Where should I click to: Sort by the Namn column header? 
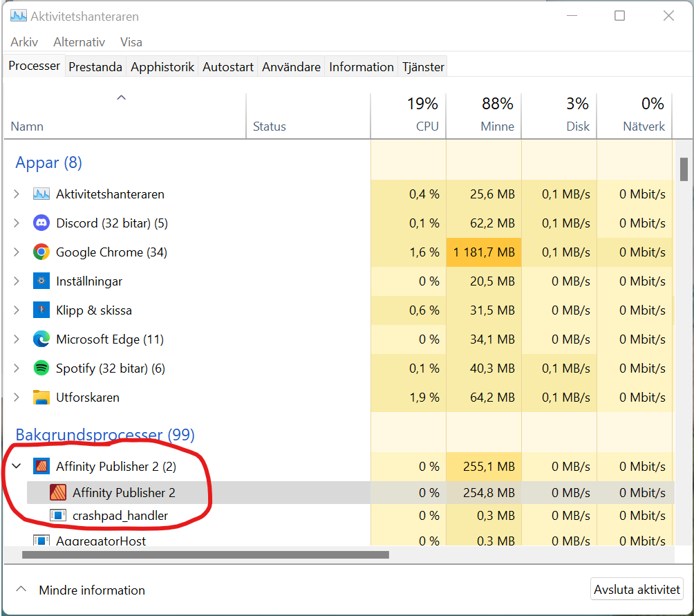coord(125,116)
